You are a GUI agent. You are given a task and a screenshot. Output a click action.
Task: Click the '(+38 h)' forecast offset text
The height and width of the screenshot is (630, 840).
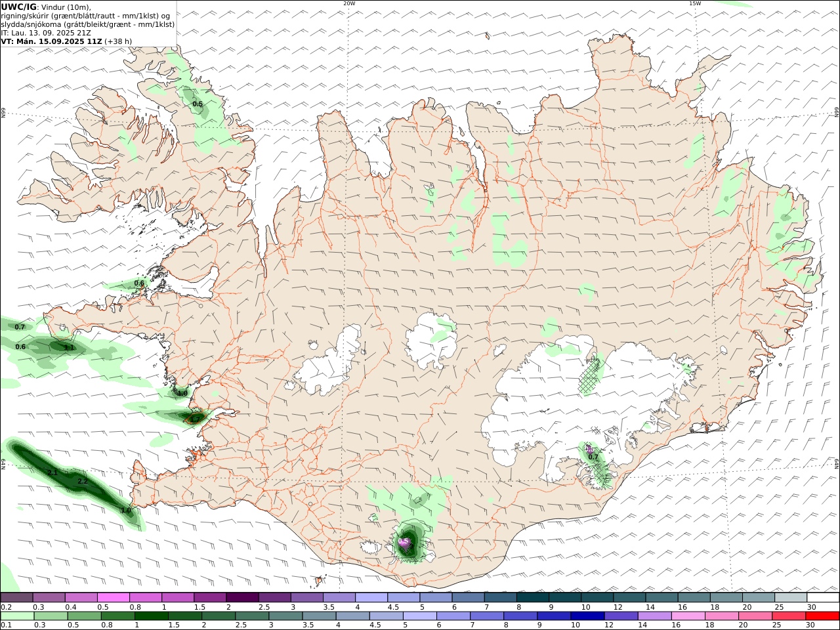[x=118, y=41]
